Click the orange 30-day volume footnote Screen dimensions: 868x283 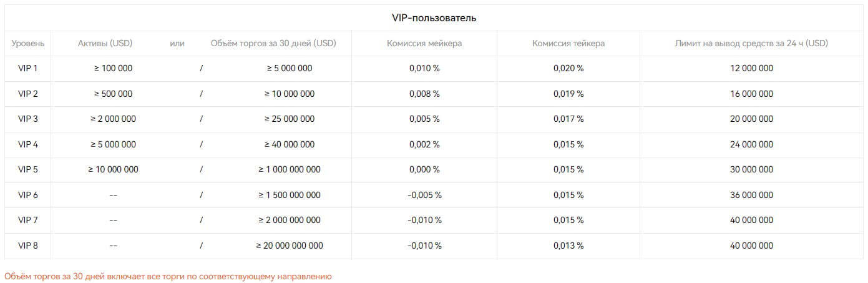[x=168, y=276]
